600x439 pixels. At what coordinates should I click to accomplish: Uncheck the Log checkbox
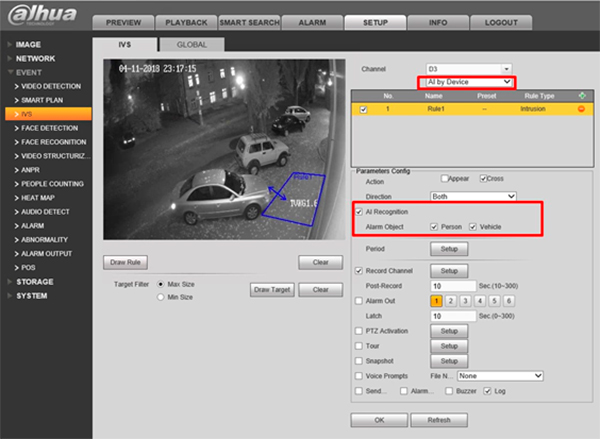click(x=487, y=391)
